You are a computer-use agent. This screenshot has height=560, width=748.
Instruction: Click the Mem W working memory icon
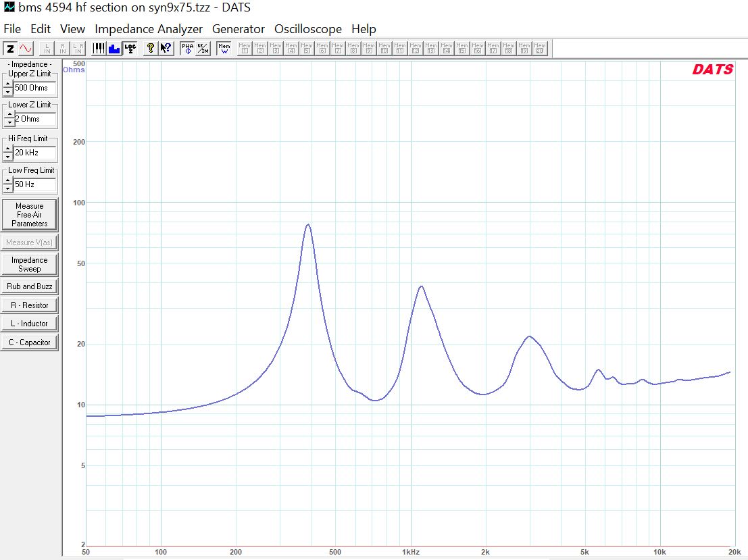(224, 49)
